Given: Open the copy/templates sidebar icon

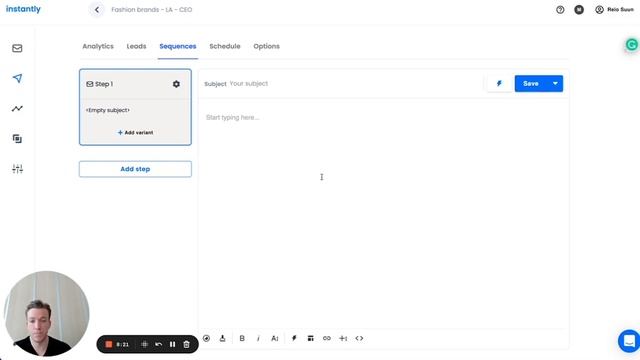Looking at the screenshot, I should tap(17, 139).
